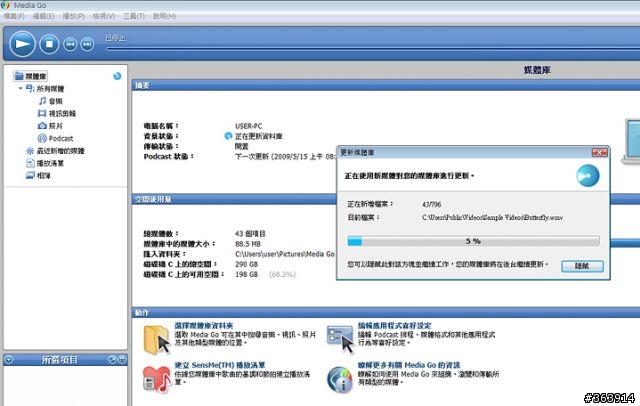The image size is (640, 406).
Task: Open 最近新增的媒體 recently added media
Action: tap(55, 151)
